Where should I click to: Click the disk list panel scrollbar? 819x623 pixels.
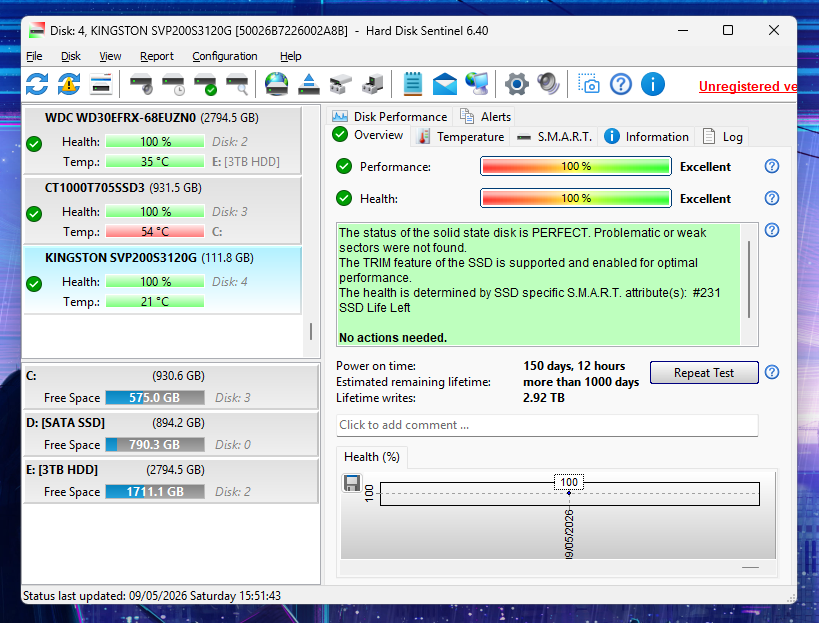pos(311,331)
